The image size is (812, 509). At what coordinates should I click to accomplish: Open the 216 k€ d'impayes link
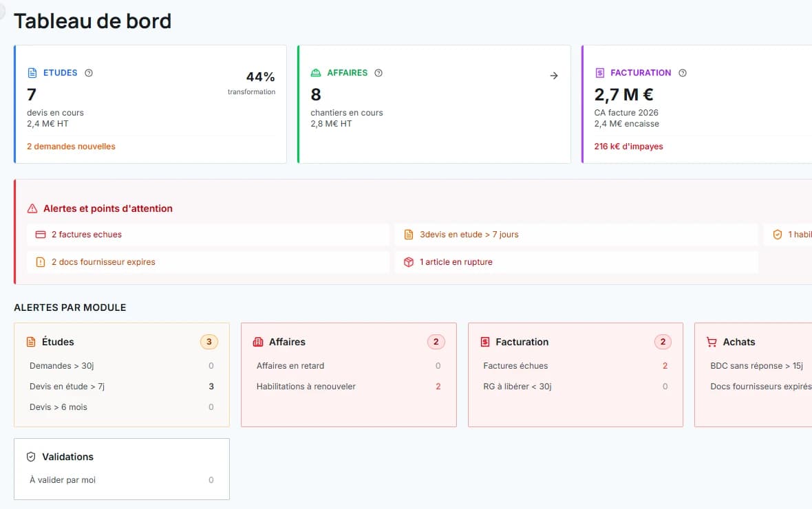point(629,147)
